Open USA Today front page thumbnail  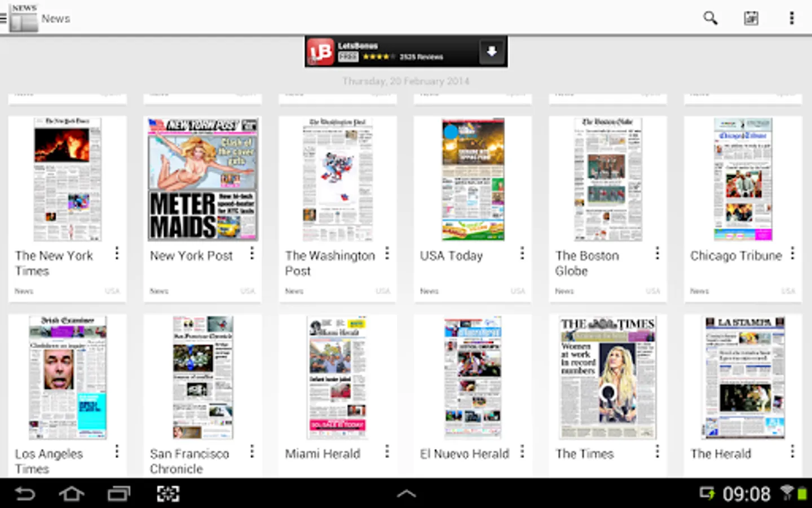coord(473,179)
